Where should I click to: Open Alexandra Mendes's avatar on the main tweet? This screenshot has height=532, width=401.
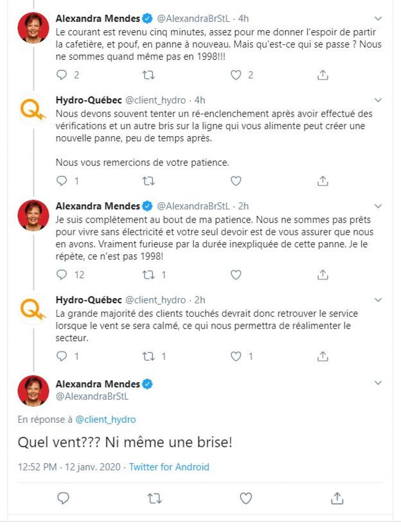pyautogui.click(x=33, y=390)
